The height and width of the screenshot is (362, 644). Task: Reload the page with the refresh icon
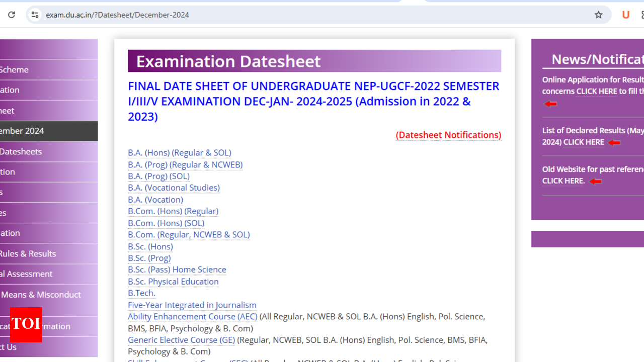(12, 15)
